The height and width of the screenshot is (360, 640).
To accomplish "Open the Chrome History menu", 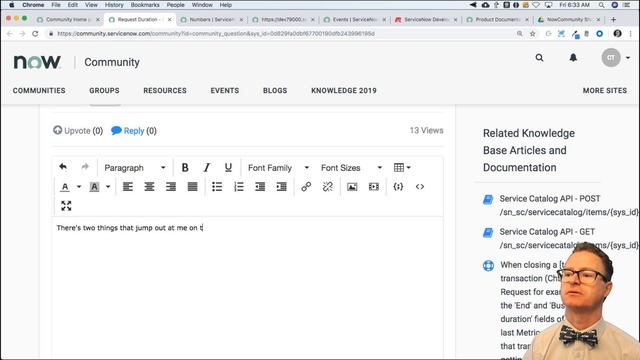I will (x=114, y=5).
